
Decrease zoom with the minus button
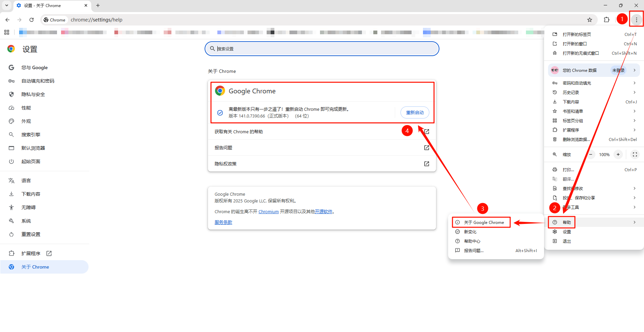pyautogui.click(x=591, y=154)
